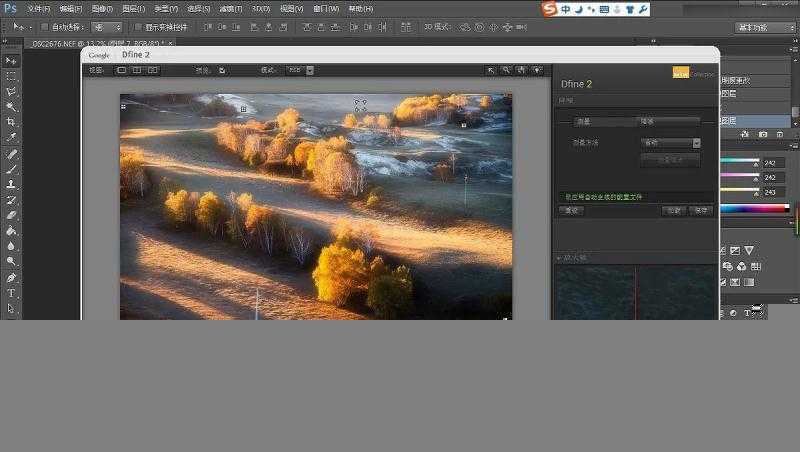This screenshot has height=452, width=800.
Task: Open the Dfine mode dropdown in toolbar
Action: 299,70
